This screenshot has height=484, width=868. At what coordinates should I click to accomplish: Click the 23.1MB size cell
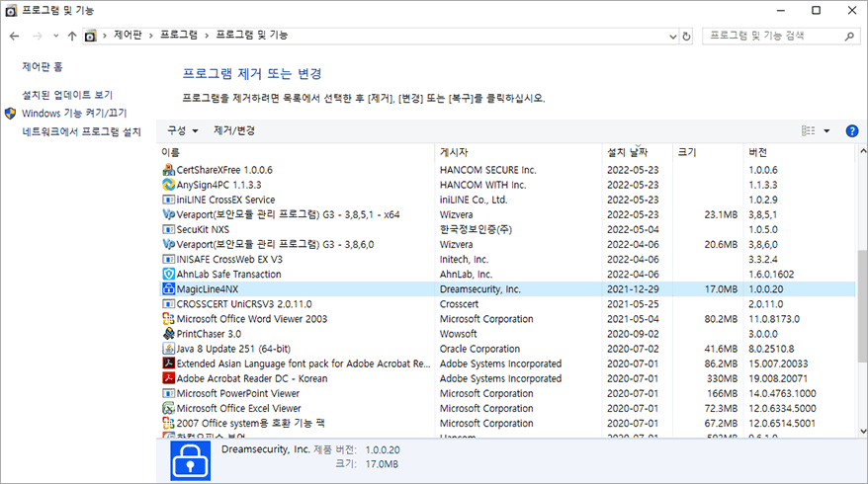click(721, 214)
